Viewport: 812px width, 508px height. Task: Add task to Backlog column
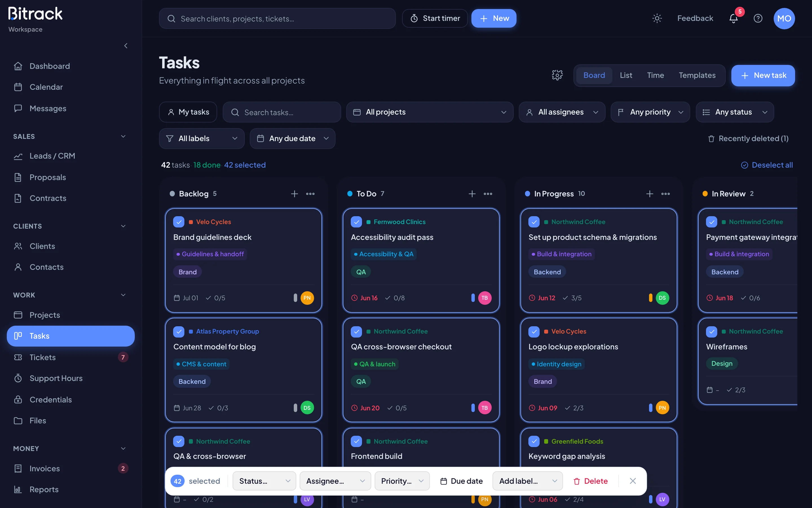294,194
